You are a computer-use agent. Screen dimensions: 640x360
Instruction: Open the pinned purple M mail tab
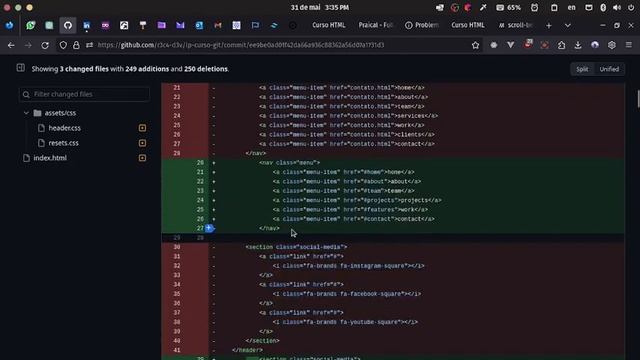pyautogui.click(x=180, y=25)
